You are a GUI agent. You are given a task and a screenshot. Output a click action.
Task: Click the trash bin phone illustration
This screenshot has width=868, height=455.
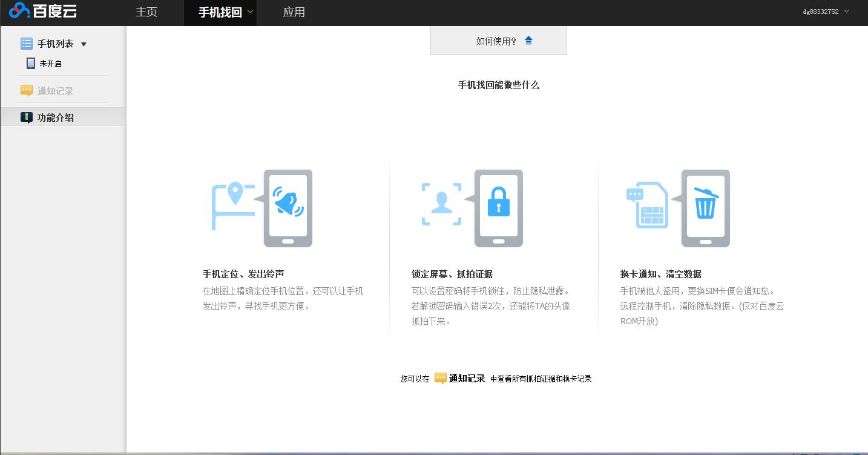pyautogui.click(x=706, y=208)
